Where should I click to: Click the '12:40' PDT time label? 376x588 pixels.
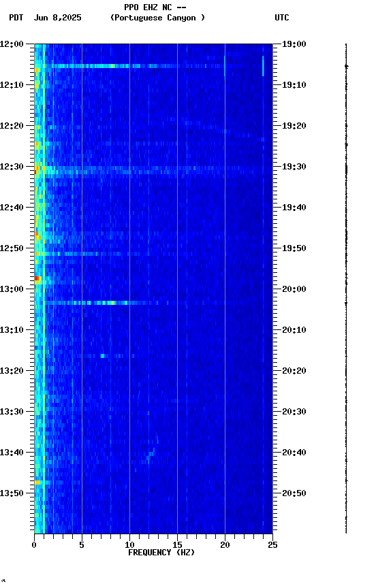[12, 208]
